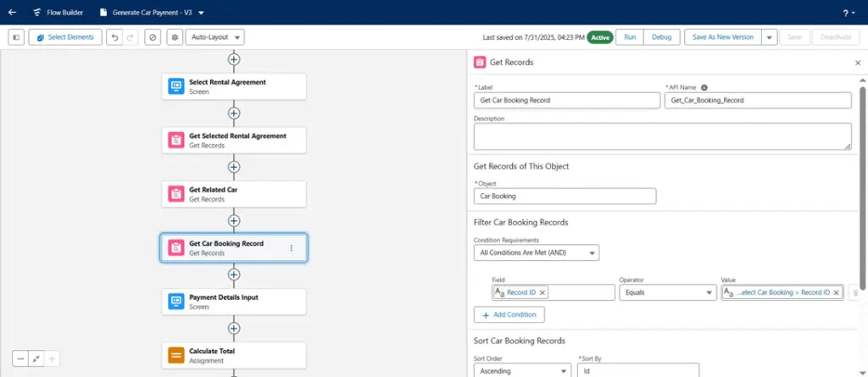Click the Calculate Total assignment icon
This screenshot has height=377, width=868.
click(x=176, y=356)
